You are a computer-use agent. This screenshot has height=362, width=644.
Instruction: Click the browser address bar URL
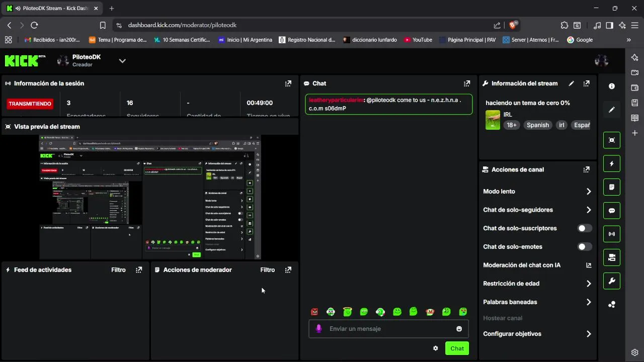tap(182, 25)
